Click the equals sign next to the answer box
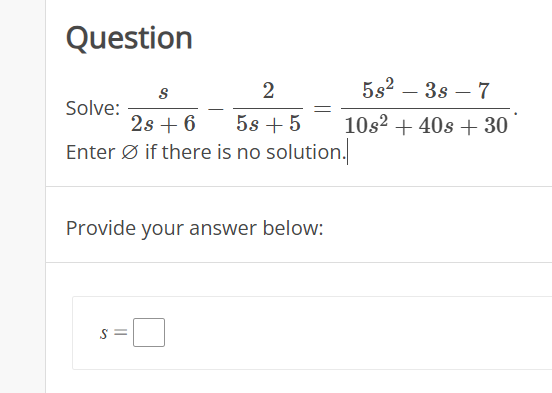 pyautogui.click(x=120, y=332)
